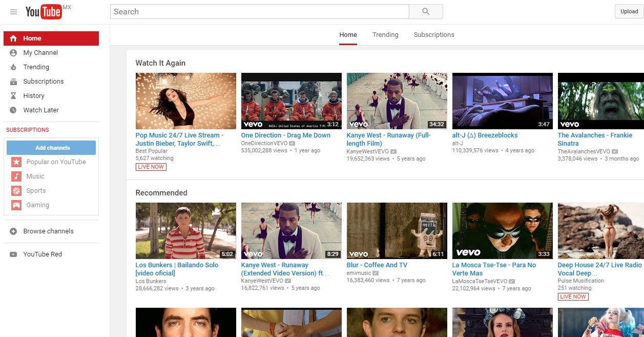Click the Kanye West Runaway thumbnail

(x=397, y=101)
